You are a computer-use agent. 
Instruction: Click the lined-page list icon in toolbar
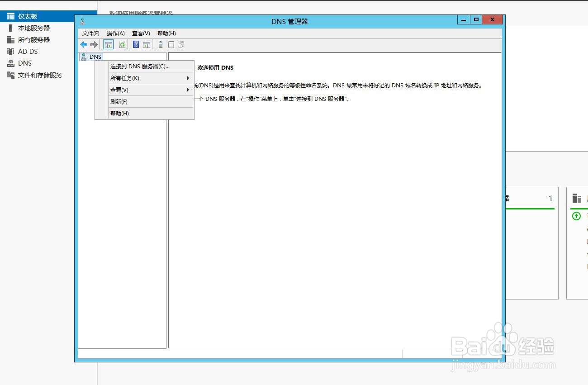(171, 44)
